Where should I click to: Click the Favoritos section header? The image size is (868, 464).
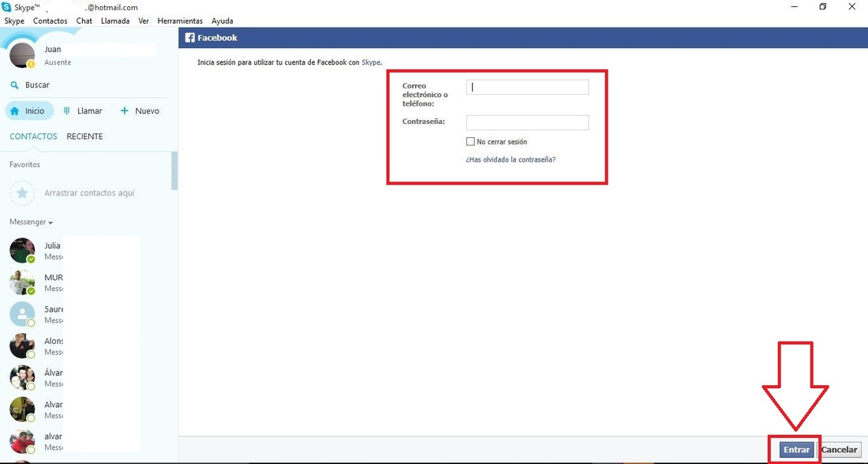(x=25, y=164)
